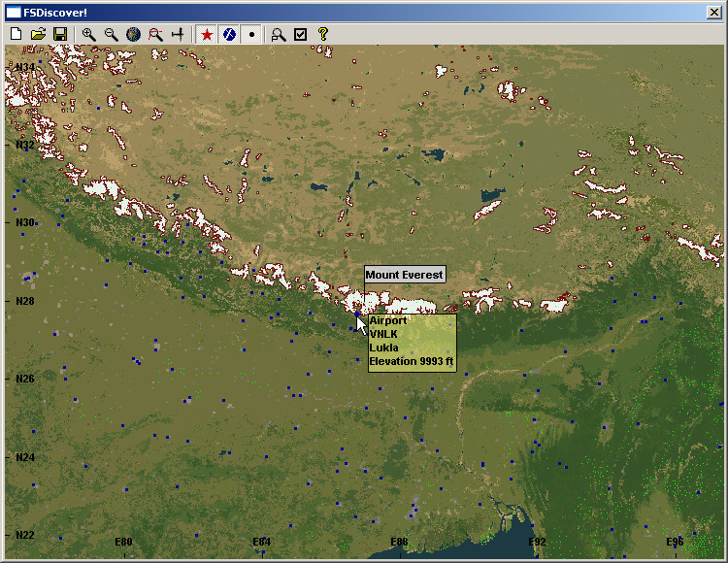The image size is (728, 563).
Task: Open a file with the folder icon
Action: coord(39,34)
